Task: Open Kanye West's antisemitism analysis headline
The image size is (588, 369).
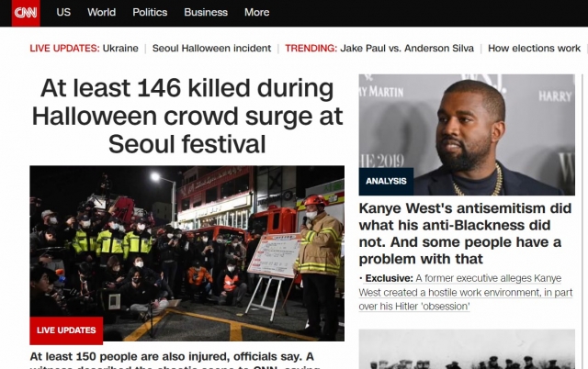Action: click(x=466, y=234)
